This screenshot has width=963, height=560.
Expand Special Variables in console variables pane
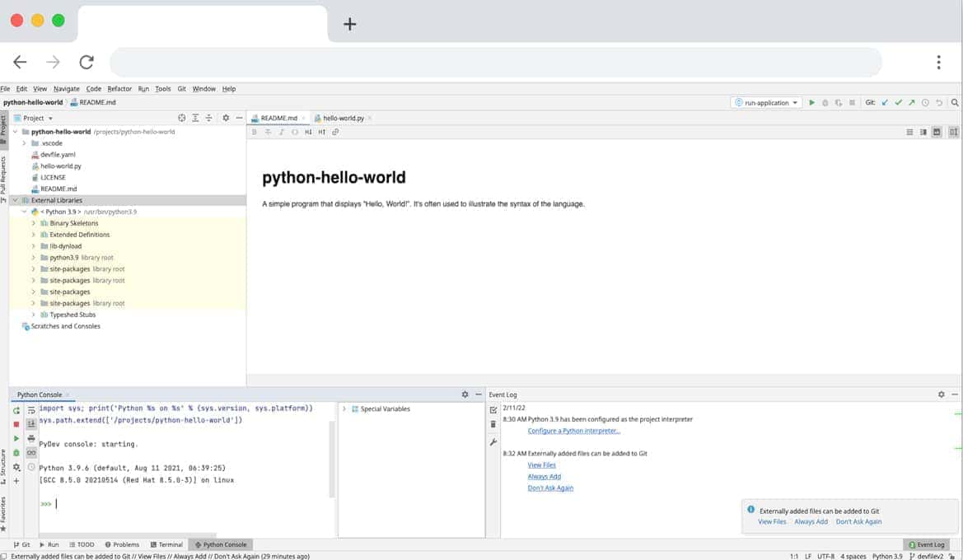344,409
